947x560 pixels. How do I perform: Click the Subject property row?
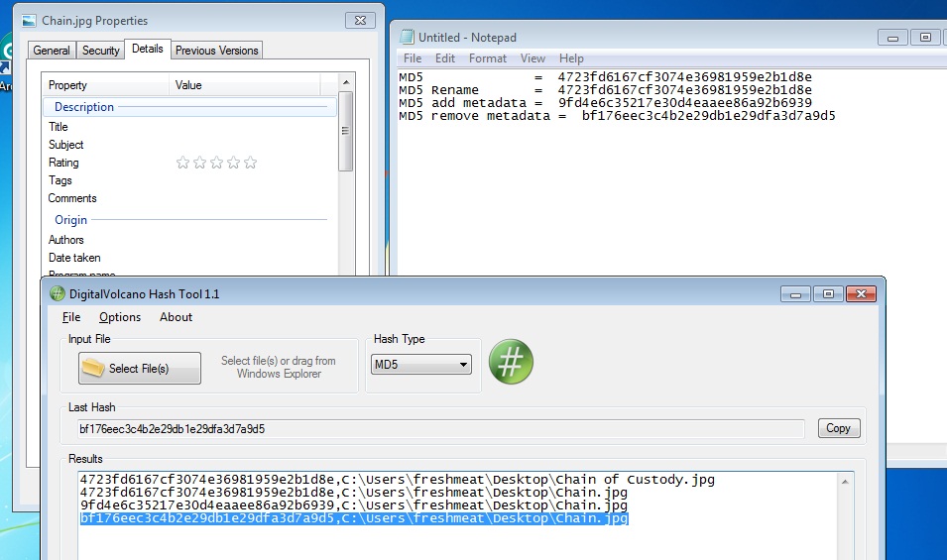coord(189,145)
